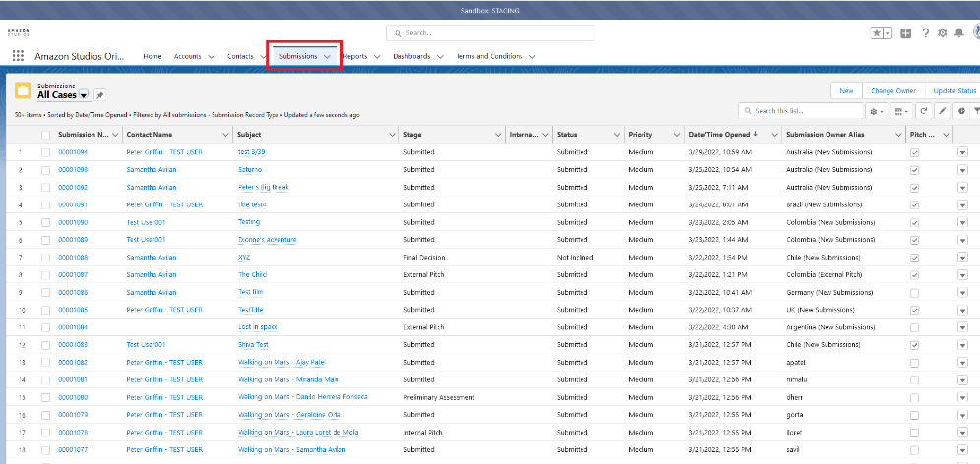
Task: Open contact Samantha Avian on row 00001093
Action: [x=152, y=170]
